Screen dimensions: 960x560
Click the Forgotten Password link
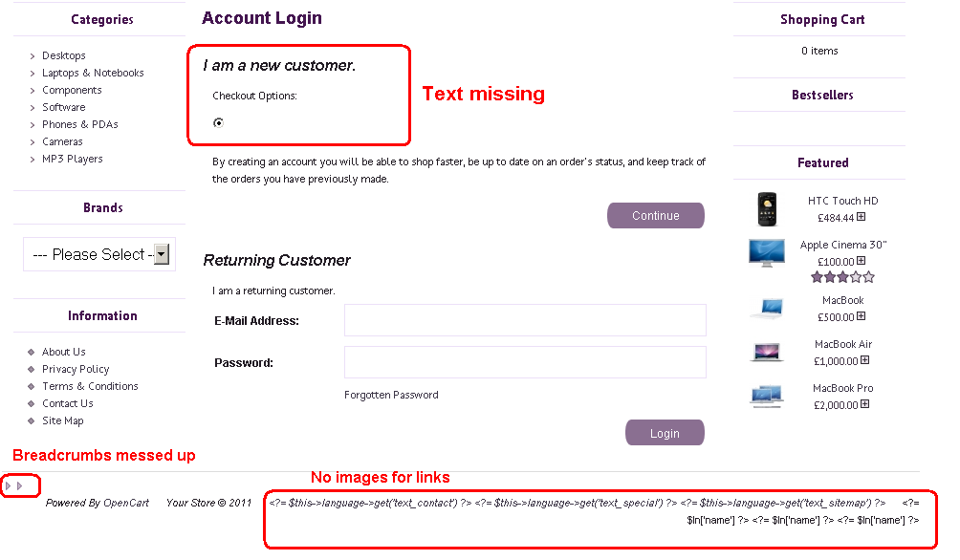tap(391, 395)
